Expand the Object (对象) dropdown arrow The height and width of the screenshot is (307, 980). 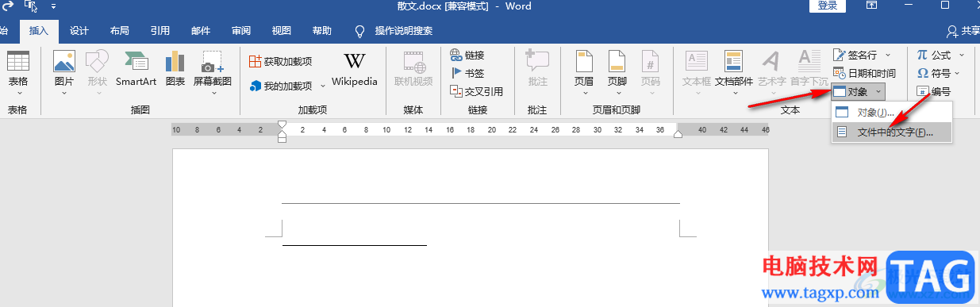click(x=878, y=92)
